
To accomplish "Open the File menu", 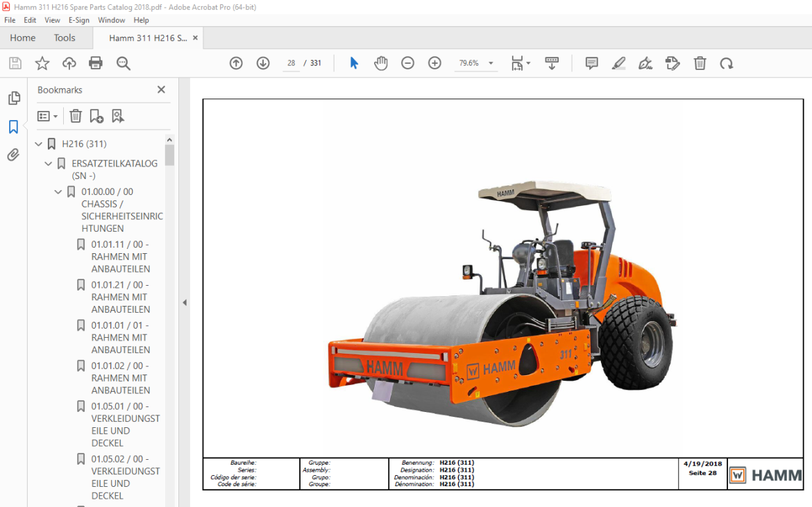I will [x=10, y=20].
